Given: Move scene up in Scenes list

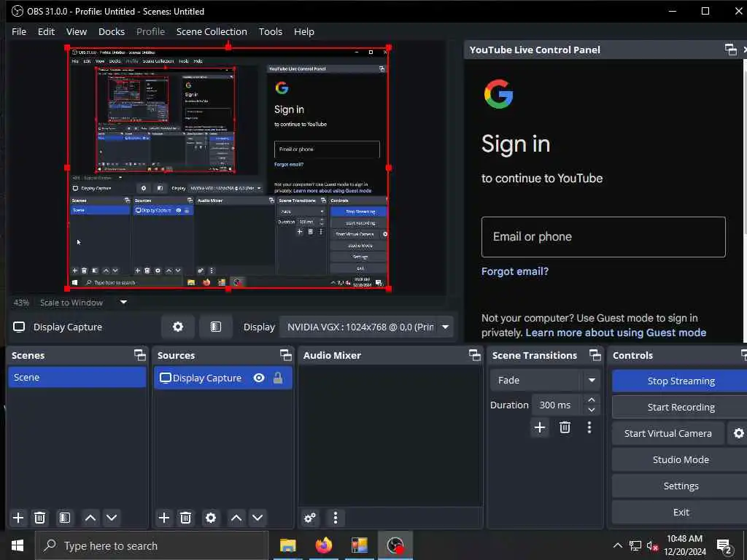Looking at the screenshot, I should [x=90, y=518].
